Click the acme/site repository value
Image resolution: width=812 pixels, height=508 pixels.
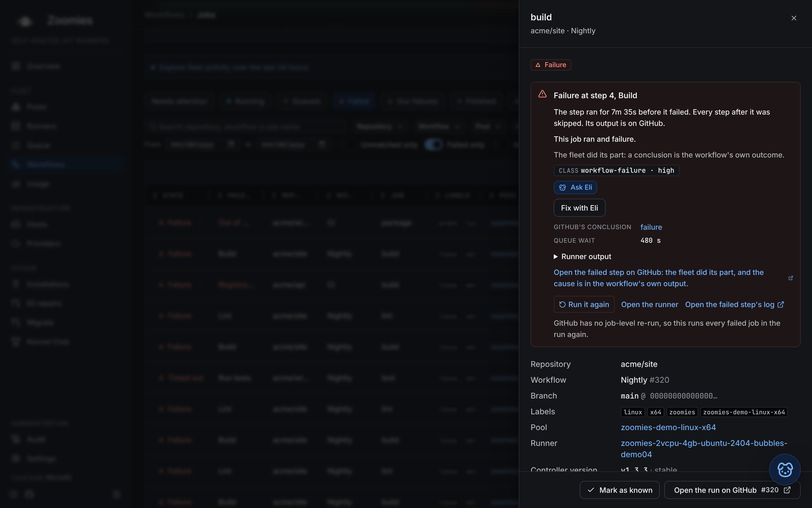pyautogui.click(x=639, y=364)
